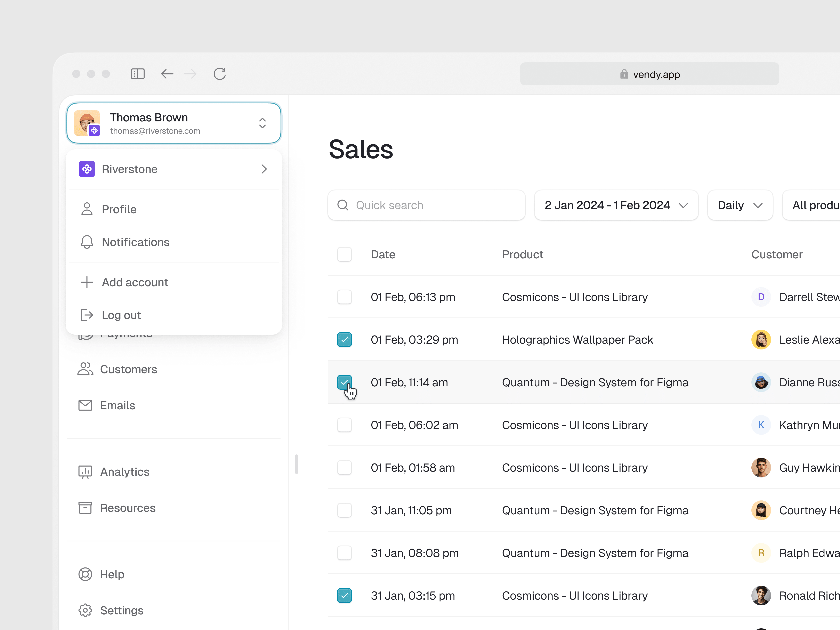The height and width of the screenshot is (630, 840).
Task: Click Dianne Russell's avatar
Action: pyautogui.click(x=761, y=382)
